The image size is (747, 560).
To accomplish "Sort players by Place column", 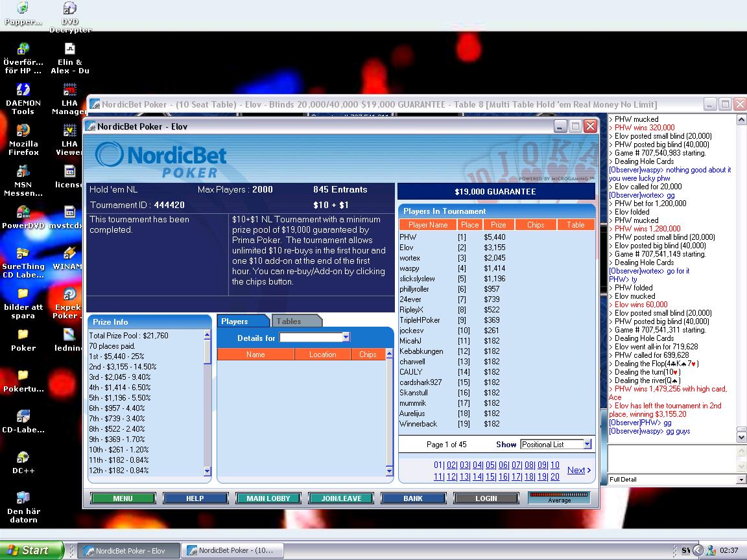I will [x=469, y=225].
